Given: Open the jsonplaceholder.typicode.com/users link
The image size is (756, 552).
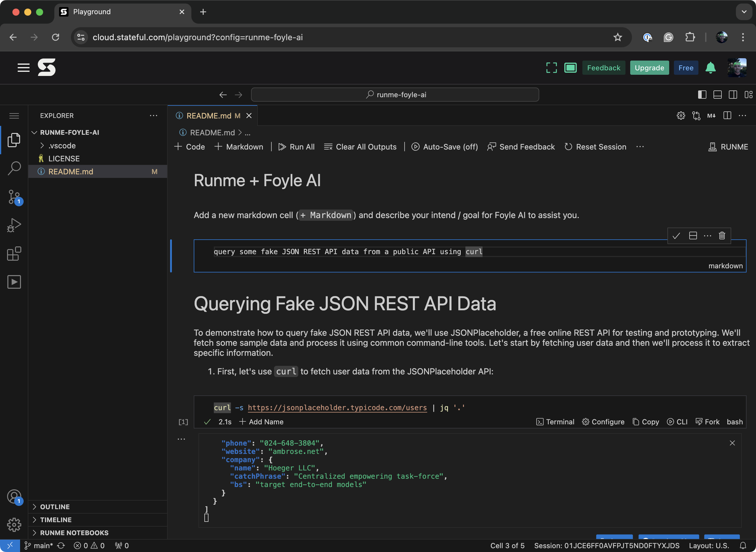Looking at the screenshot, I should pyautogui.click(x=337, y=408).
